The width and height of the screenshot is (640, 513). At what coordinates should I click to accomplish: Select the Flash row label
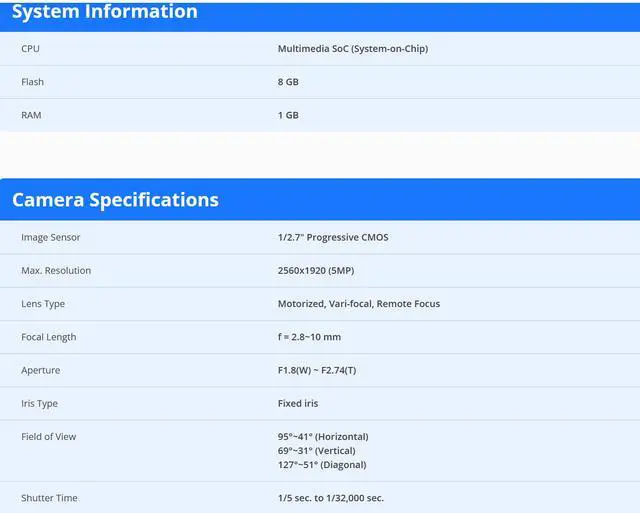coord(33,82)
